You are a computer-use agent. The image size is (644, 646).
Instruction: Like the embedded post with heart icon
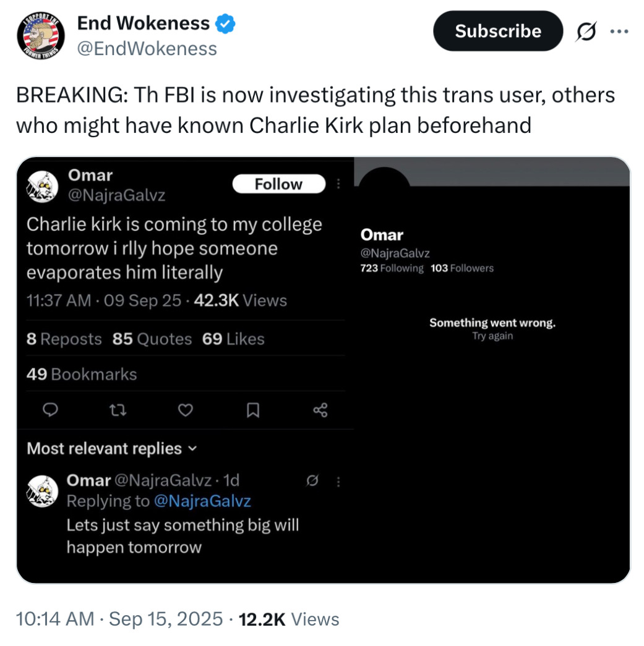click(x=186, y=410)
